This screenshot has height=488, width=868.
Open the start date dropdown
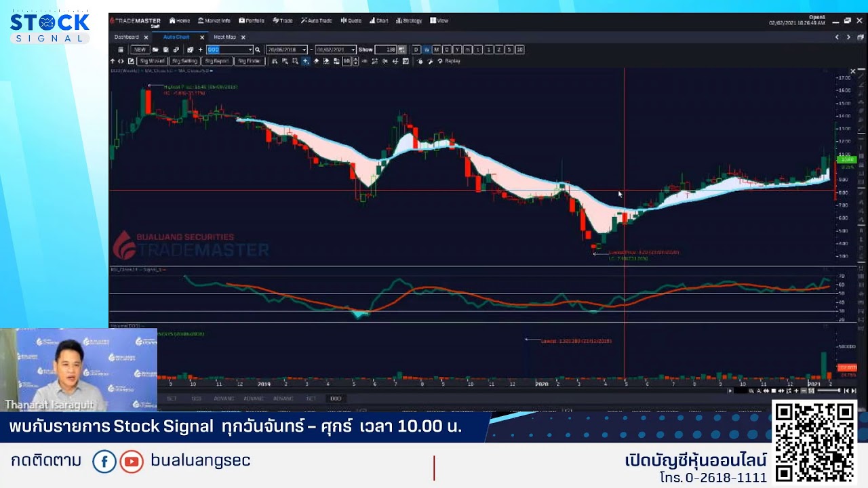click(303, 49)
